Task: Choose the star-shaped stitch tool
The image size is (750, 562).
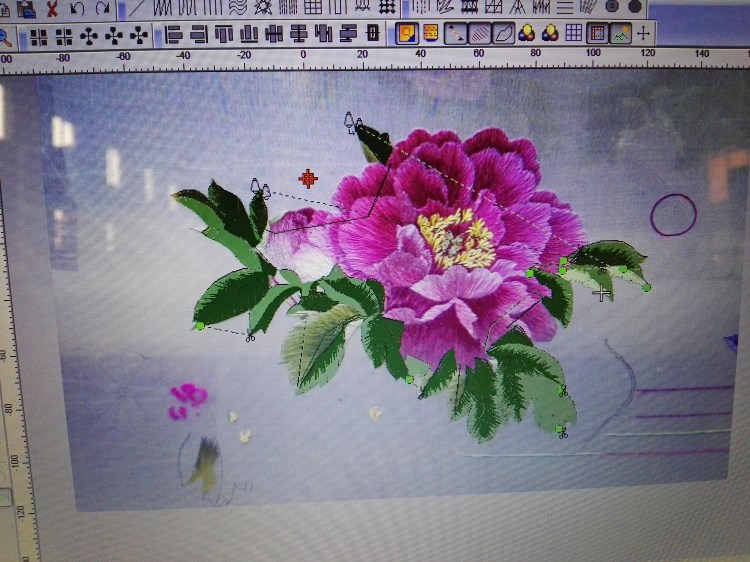Action: point(264,6)
